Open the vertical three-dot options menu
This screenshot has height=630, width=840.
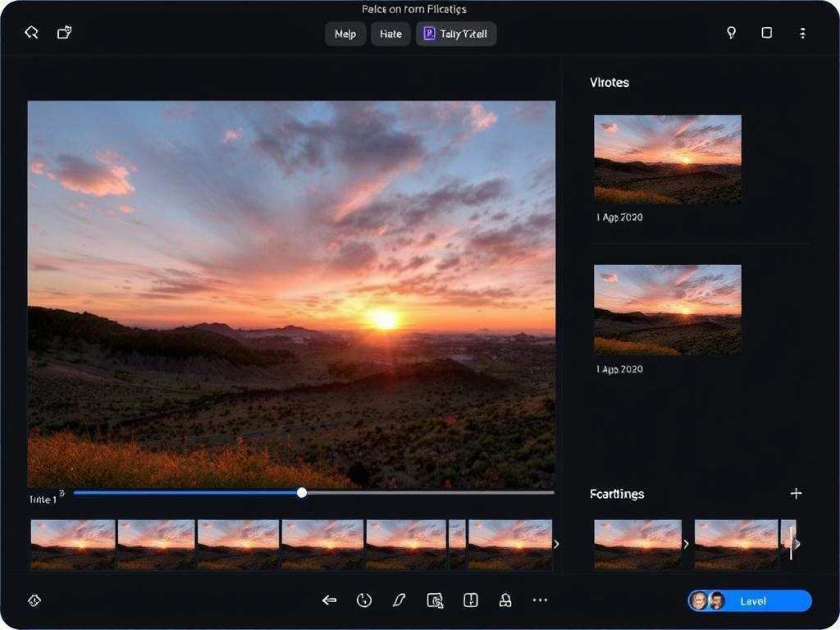802,33
